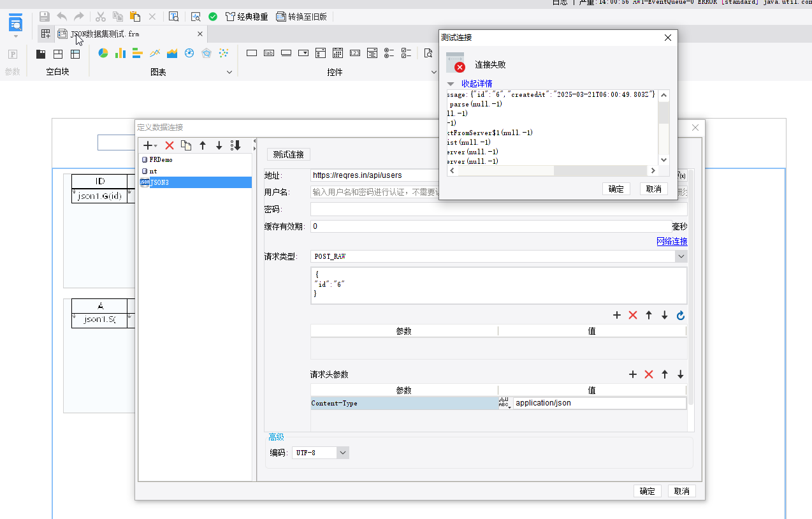The image size is (812, 519).
Task: Click the 收起详情 link
Action: (x=477, y=84)
